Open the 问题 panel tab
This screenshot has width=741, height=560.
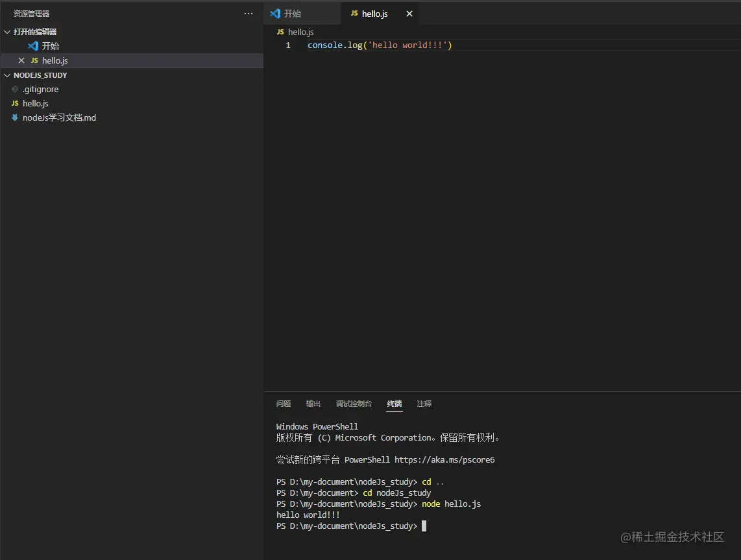click(x=284, y=404)
